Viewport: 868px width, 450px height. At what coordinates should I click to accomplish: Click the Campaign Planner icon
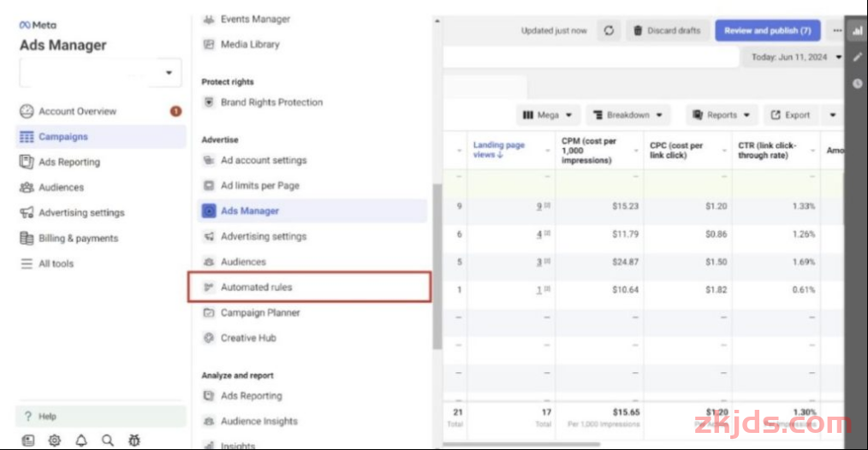click(x=209, y=313)
